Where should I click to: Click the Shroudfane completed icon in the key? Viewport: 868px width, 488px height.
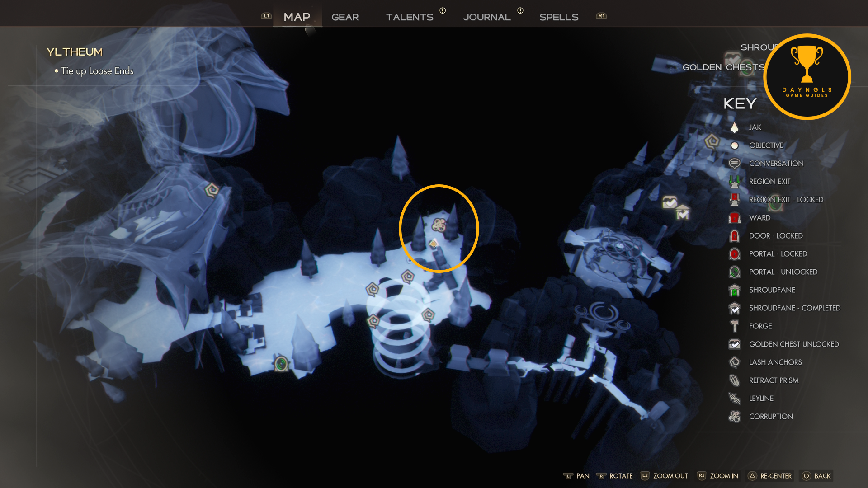[x=735, y=308]
